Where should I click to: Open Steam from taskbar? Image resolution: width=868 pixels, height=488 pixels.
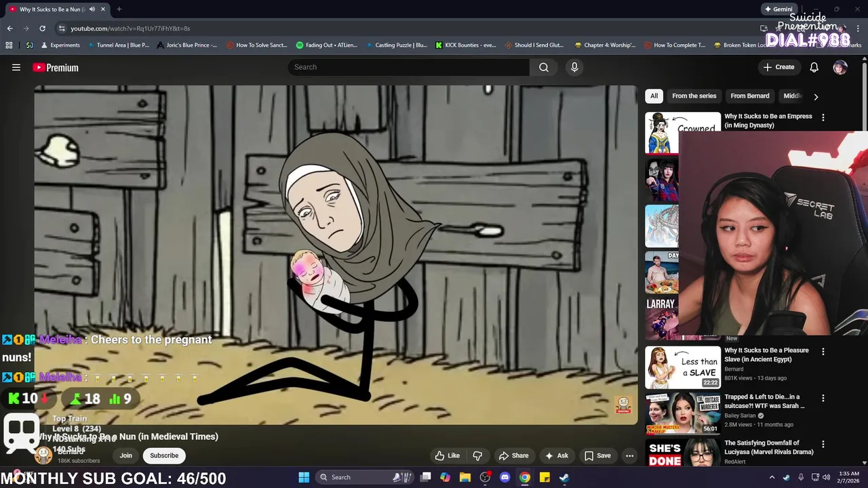click(564, 477)
